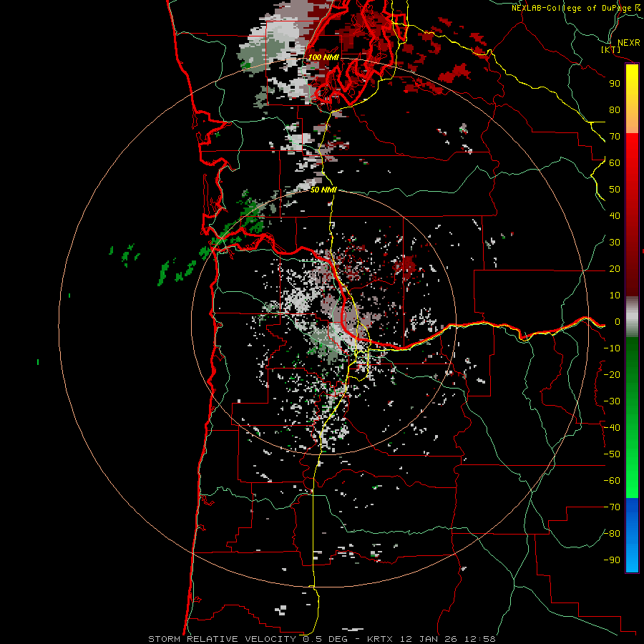Click the 20 value on the velocity scale
The image size is (644, 644).
pyautogui.click(x=615, y=269)
